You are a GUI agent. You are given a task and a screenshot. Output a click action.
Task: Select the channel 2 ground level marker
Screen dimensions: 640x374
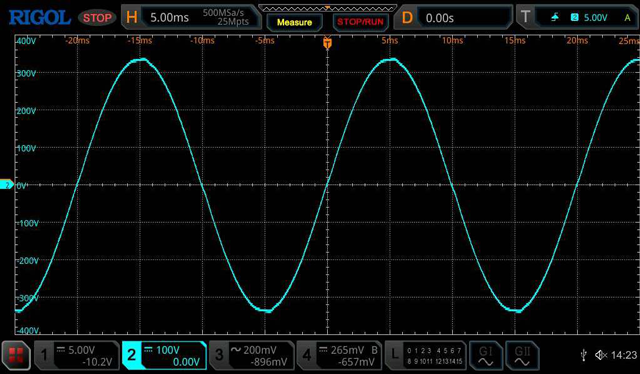click(x=7, y=185)
